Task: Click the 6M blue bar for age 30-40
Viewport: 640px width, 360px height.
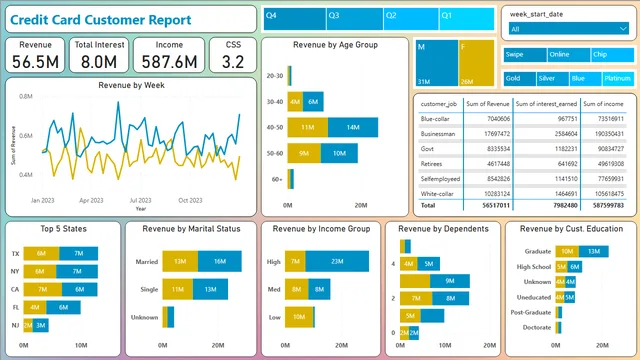Action: click(x=313, y=102)
